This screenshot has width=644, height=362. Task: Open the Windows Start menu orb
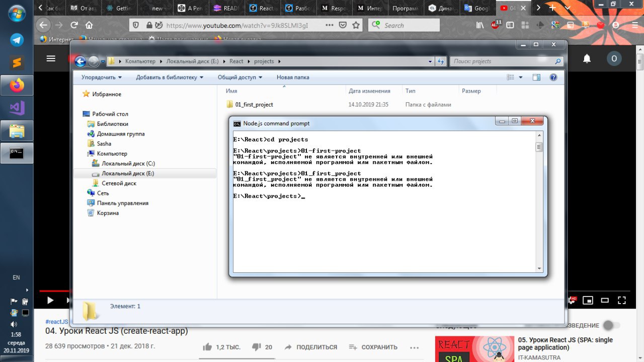[x=17, y=14]
